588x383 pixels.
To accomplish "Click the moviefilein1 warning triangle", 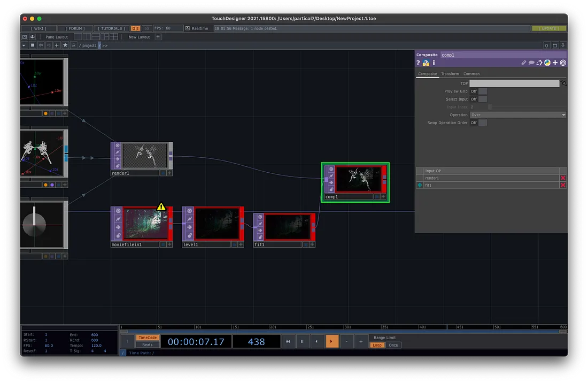I will tap(161, 206).
